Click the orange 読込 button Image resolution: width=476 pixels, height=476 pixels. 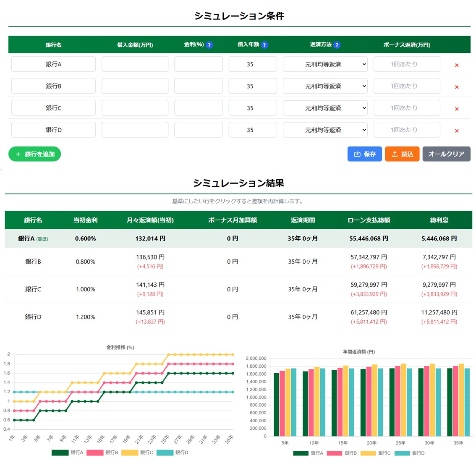(x=402, y=154)
